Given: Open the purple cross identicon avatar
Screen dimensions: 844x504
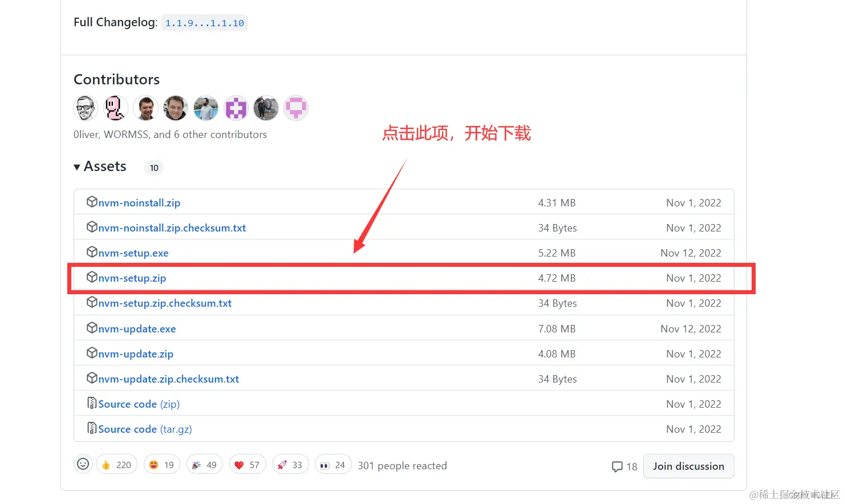Looking at the screenshot, I should [236, 108].
